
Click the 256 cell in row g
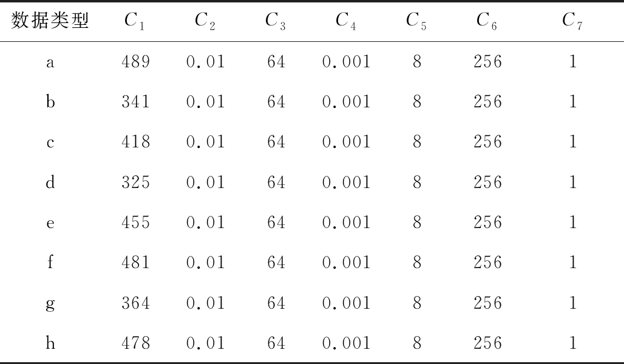tap(489, 302)
